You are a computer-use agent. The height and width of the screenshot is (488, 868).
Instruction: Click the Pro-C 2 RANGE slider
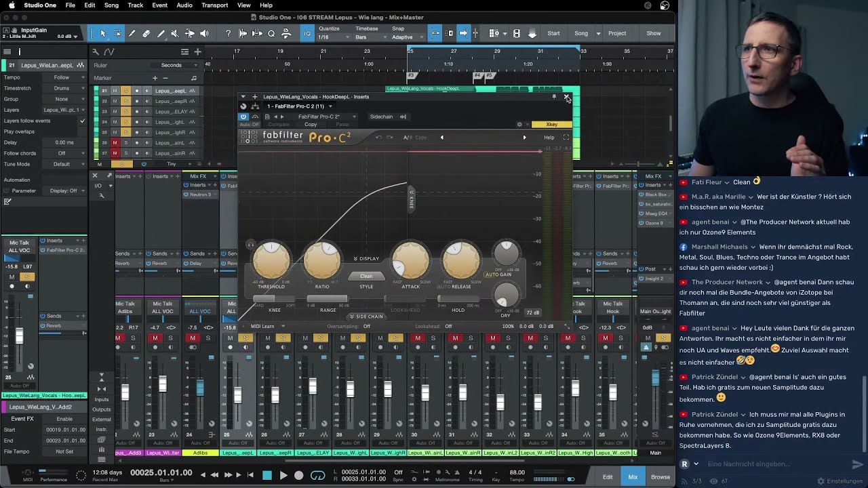click(328, 298)
